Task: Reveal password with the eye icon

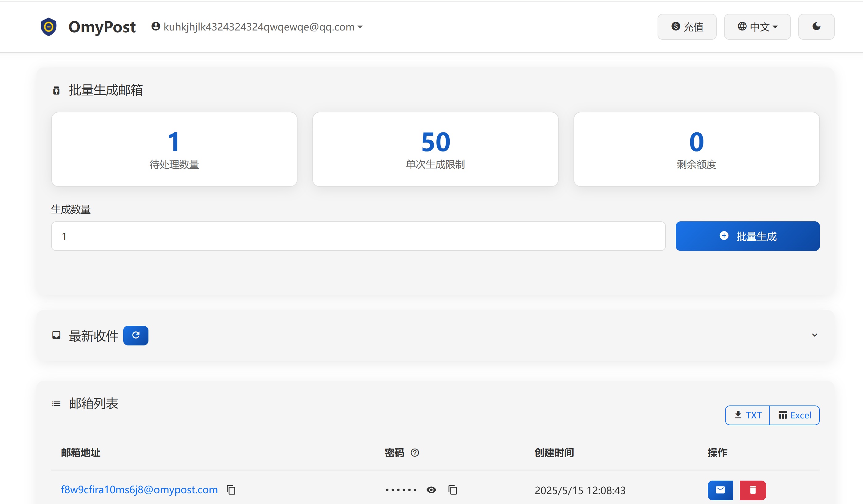Action: tap(431, 490)
